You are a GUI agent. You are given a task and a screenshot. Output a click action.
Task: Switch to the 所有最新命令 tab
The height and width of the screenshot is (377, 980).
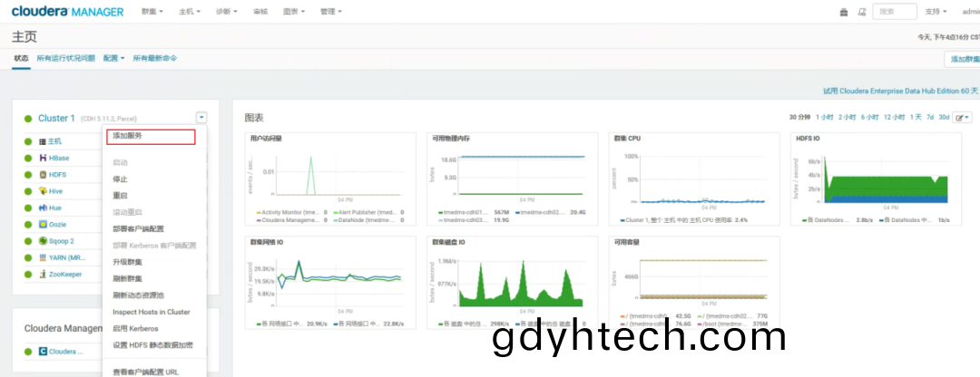tap(155, 58)
